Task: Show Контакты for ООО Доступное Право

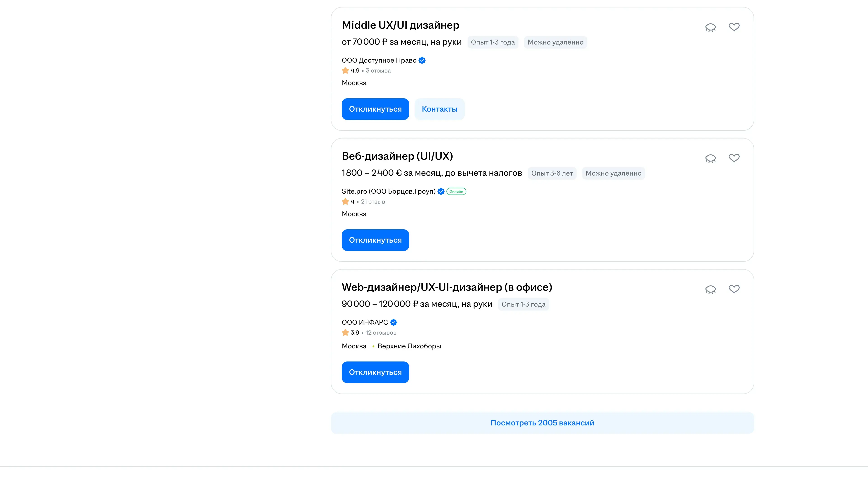Action: coord(439,109)
